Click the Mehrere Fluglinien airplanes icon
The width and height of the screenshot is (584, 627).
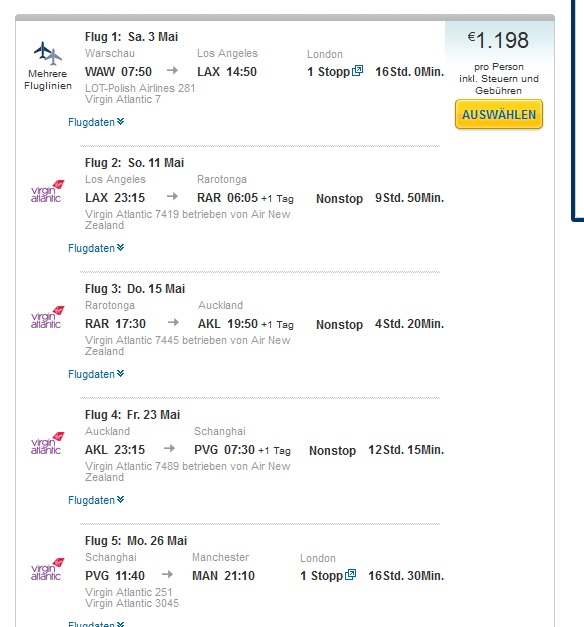click(x=48, y=53)
